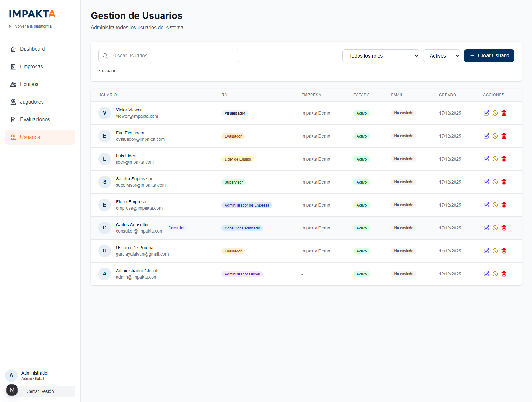The height and width of the screenshot is (402, 532).
Task: Open the Todos los roles dropdown
Action: 380,56
